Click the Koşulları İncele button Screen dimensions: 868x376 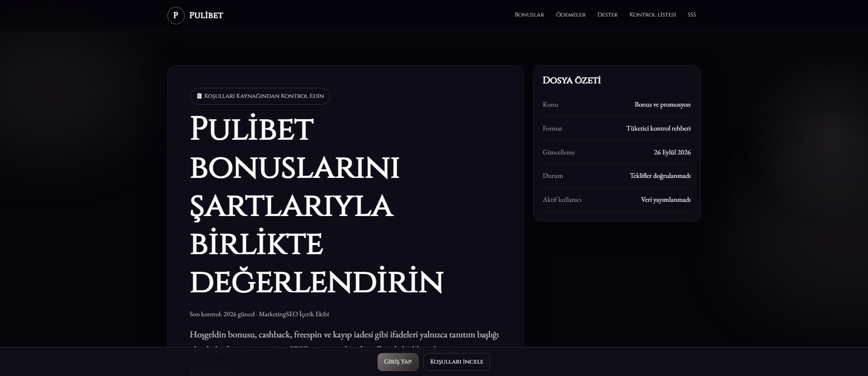point(457,362)
